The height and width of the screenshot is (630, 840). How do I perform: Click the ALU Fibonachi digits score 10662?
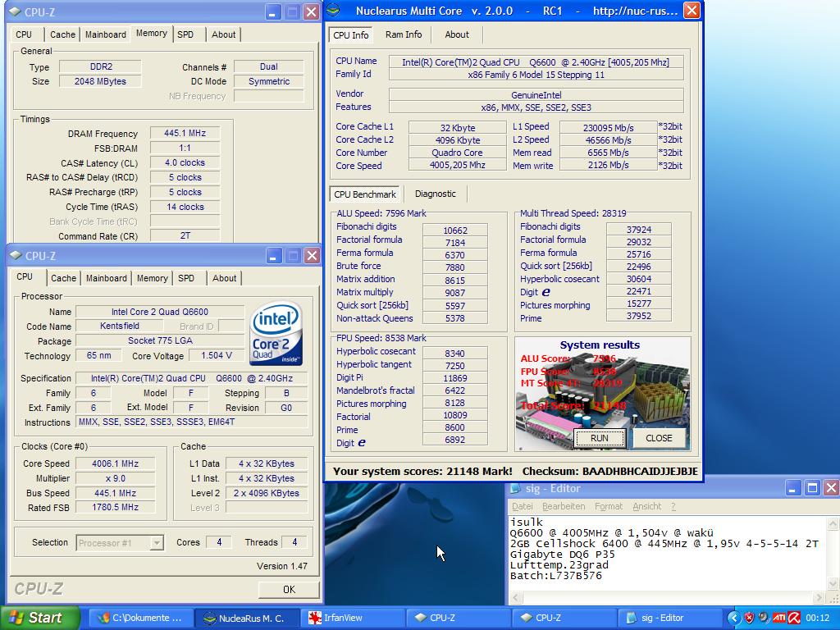pos(455,231)
